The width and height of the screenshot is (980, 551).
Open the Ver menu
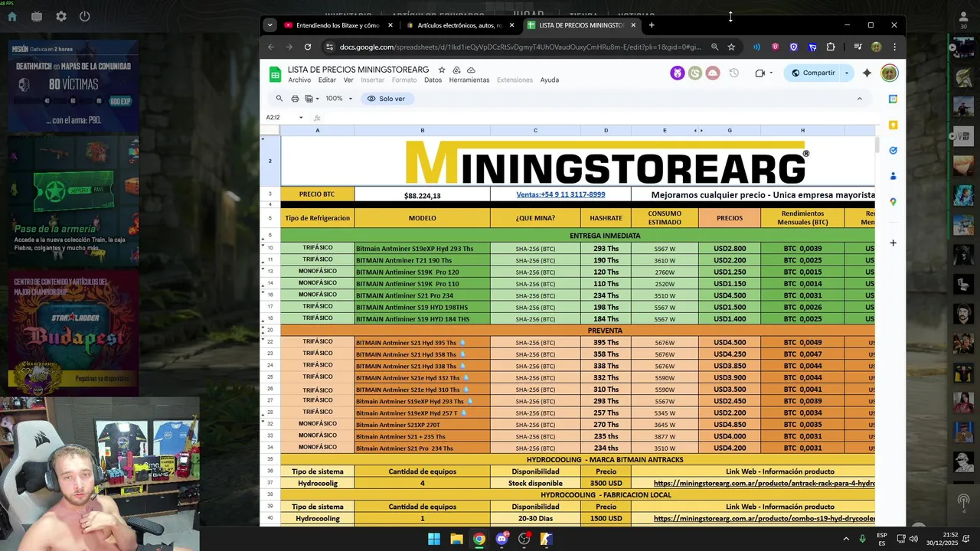[348, 80]
